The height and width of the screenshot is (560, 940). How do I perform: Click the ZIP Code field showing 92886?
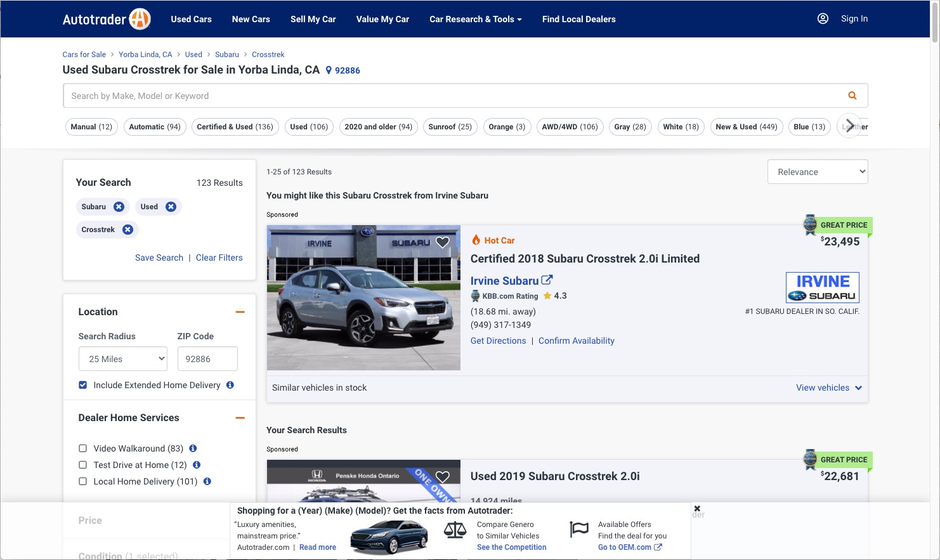tap(207, 359)
